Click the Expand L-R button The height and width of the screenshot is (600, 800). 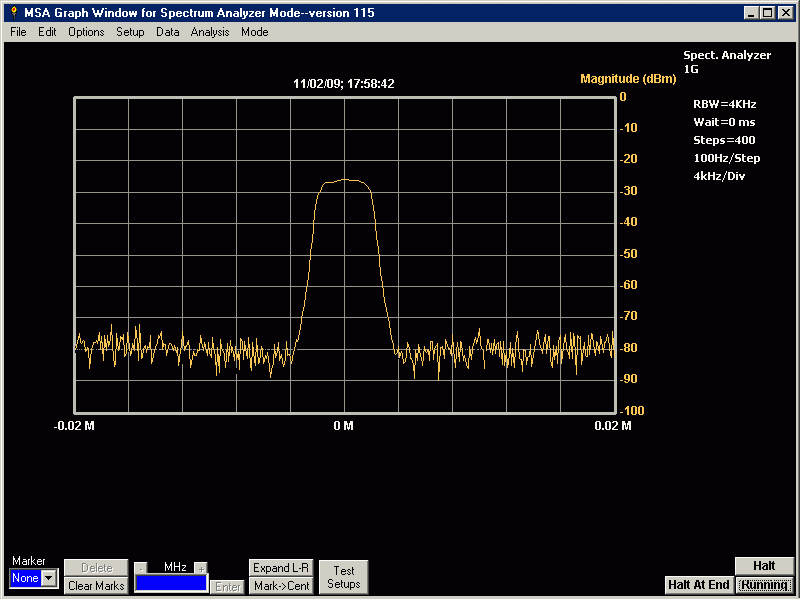click(281, 568)
